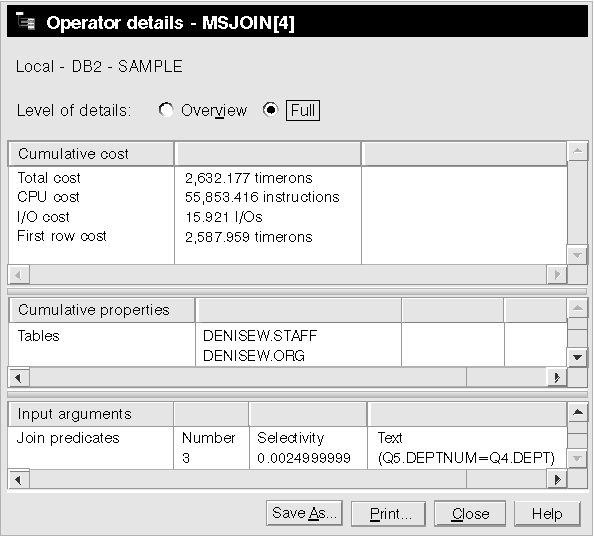Select the Overview detail level radio button
Screen dimensions: 594x537
[166, 110]
